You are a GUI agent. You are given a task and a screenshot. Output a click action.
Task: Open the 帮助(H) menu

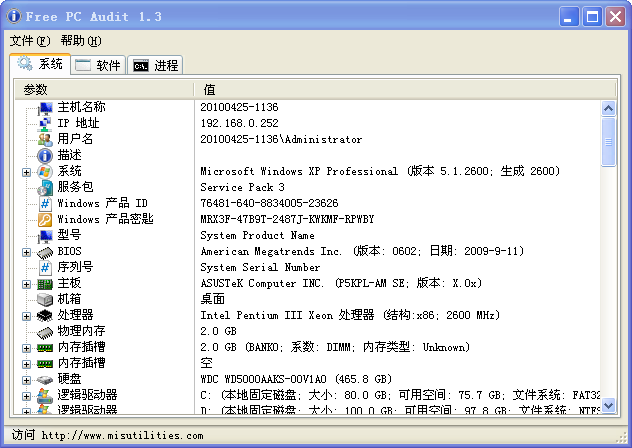80,41
